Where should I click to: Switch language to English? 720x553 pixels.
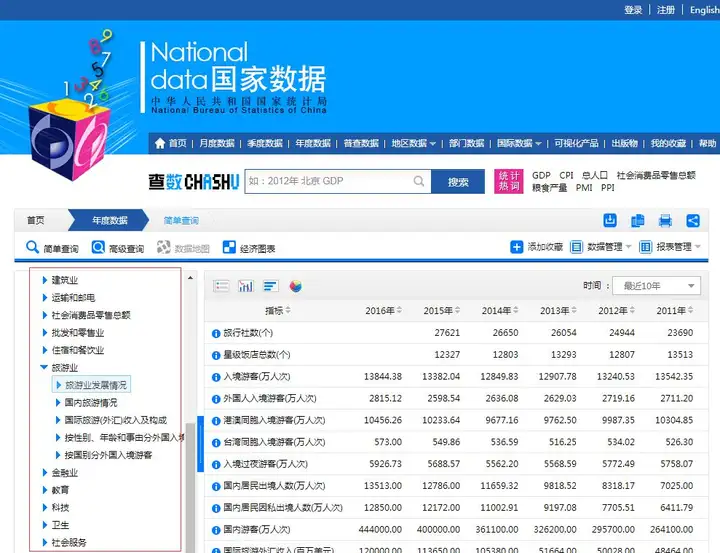point(705,10)
